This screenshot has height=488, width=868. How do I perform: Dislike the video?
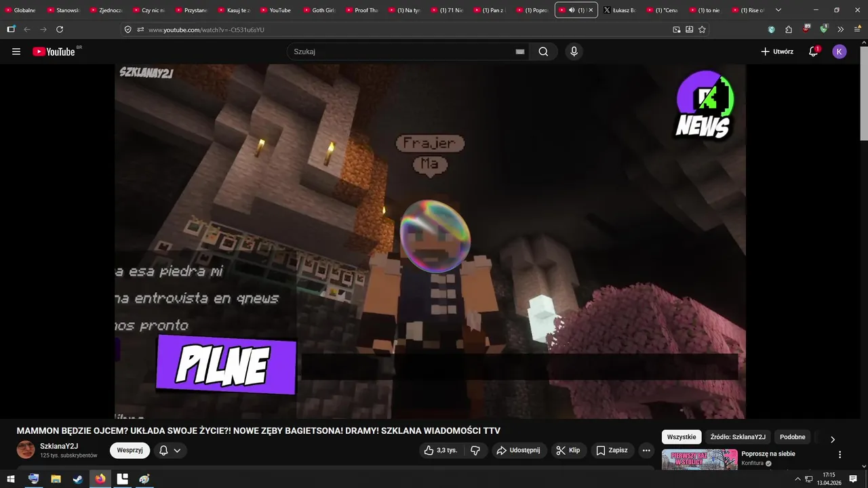pos(475,450)
